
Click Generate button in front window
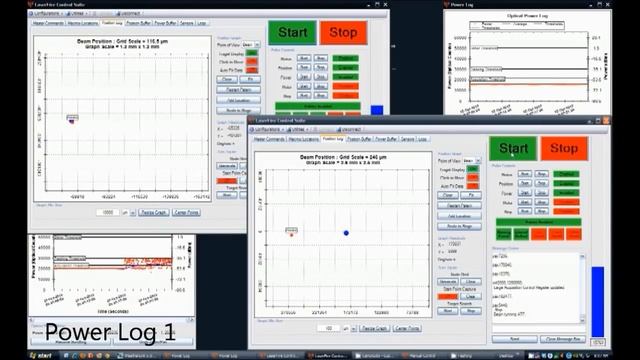(447, 282)
